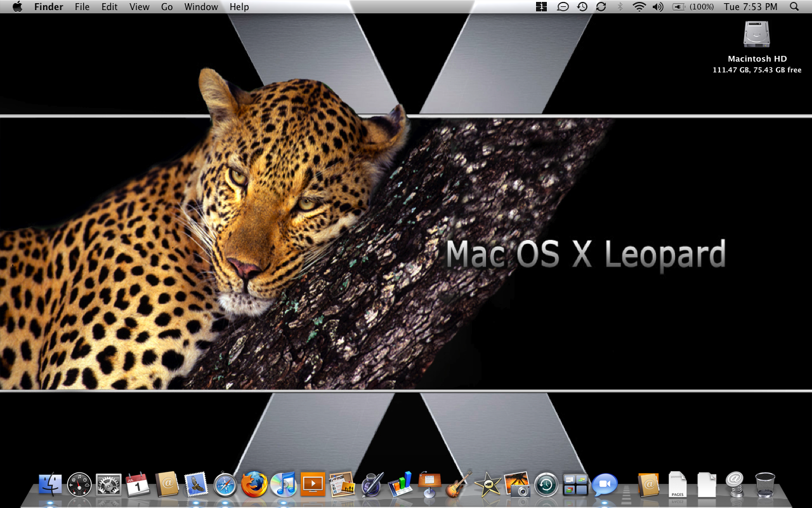
Task: Launch Numbers bar chart icon
Action: click(x=400, y=485)
